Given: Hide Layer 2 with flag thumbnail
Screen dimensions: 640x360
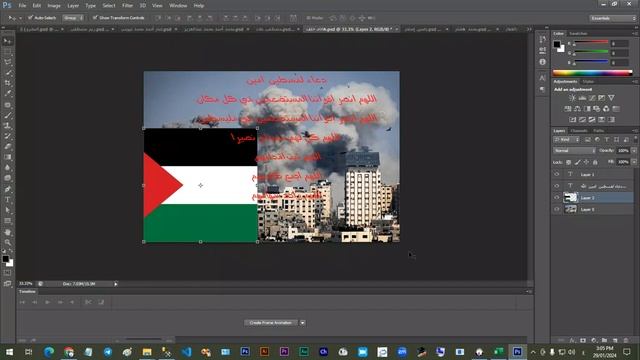Looking at the screenshot, I should click(557, 198).
